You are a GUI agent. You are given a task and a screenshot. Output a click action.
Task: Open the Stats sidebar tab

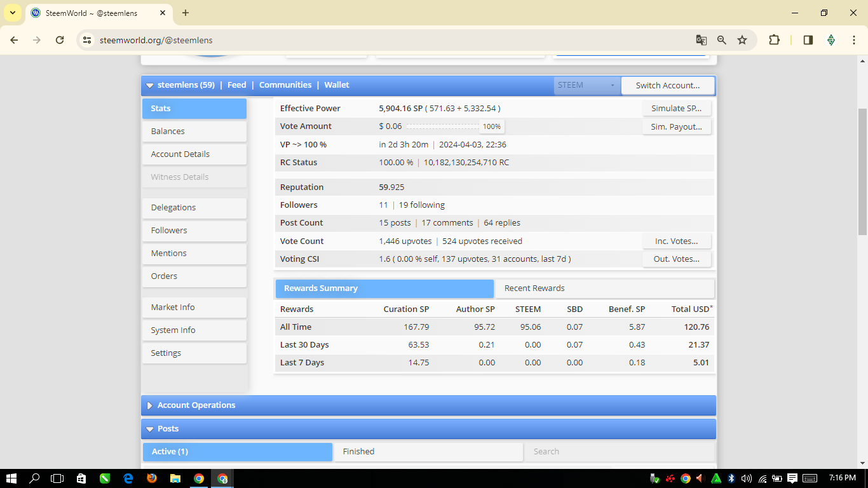(194, 109)
